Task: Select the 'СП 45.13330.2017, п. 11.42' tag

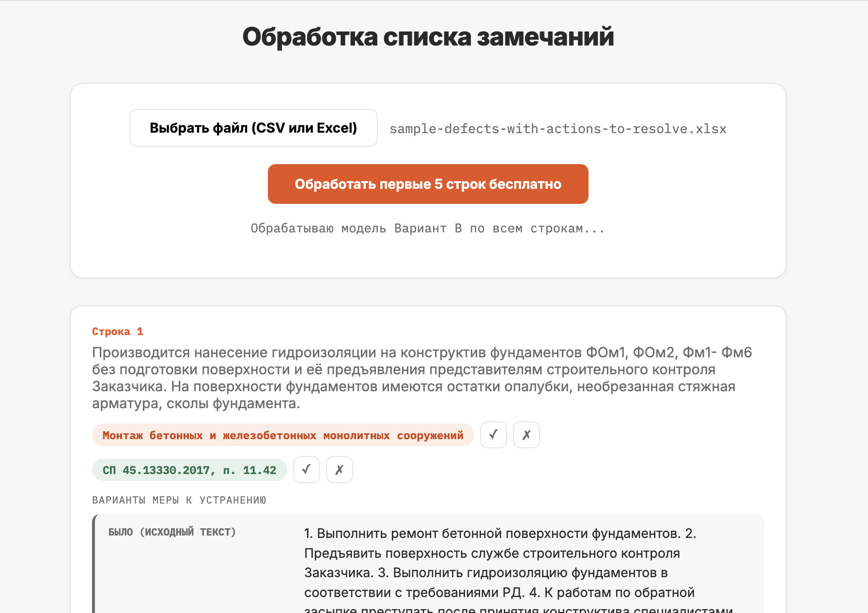Action: tap(189, 470)
